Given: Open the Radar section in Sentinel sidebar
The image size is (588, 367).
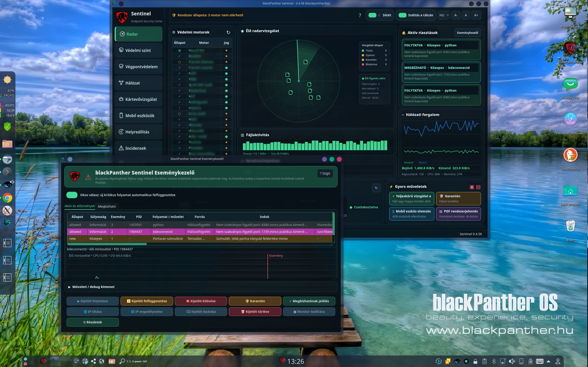Looking at the screenshot, I should (139, 34).
